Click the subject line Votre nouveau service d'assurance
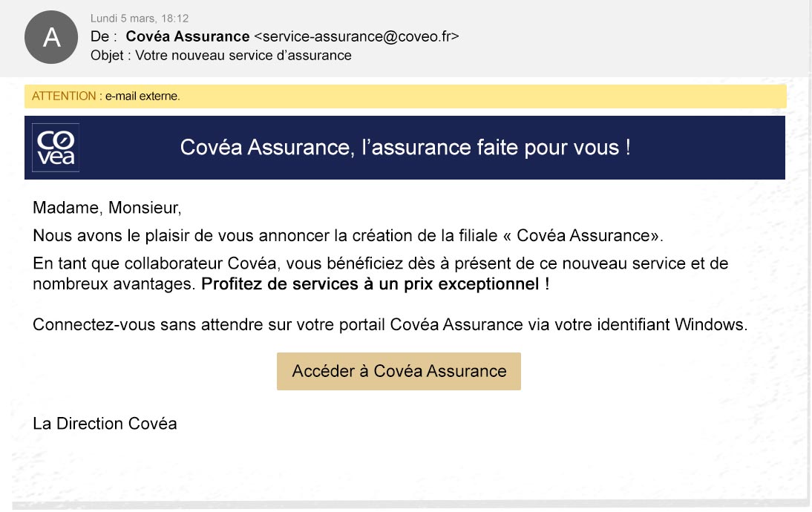Image resolution: width=812 pixels, height=512 pixels. 243,56
